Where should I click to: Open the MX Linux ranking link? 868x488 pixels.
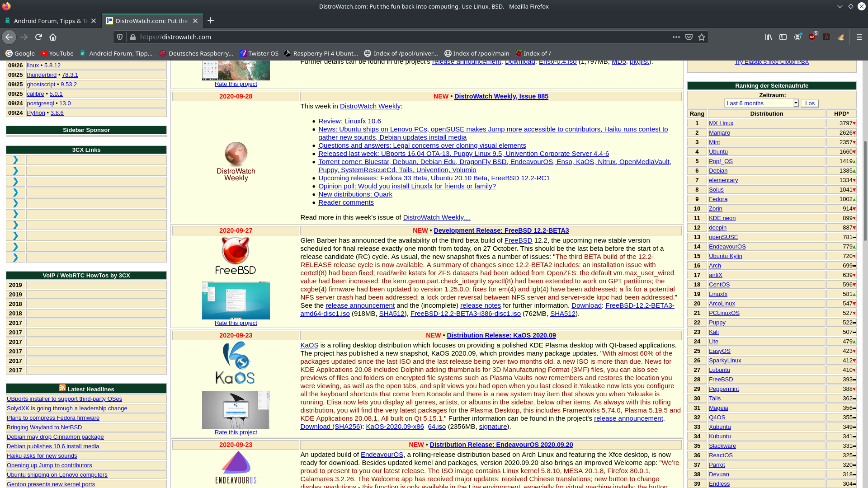click(x=721, y=123)
